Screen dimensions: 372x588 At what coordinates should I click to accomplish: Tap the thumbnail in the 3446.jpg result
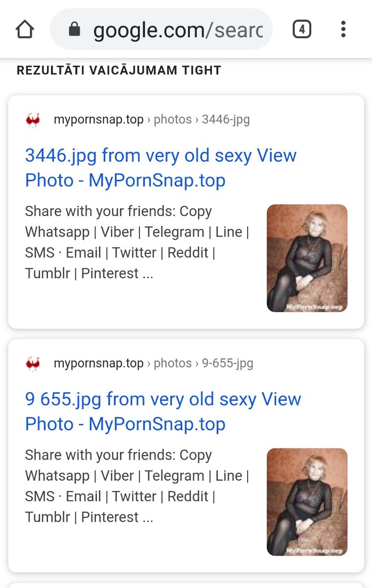[307, 258]
